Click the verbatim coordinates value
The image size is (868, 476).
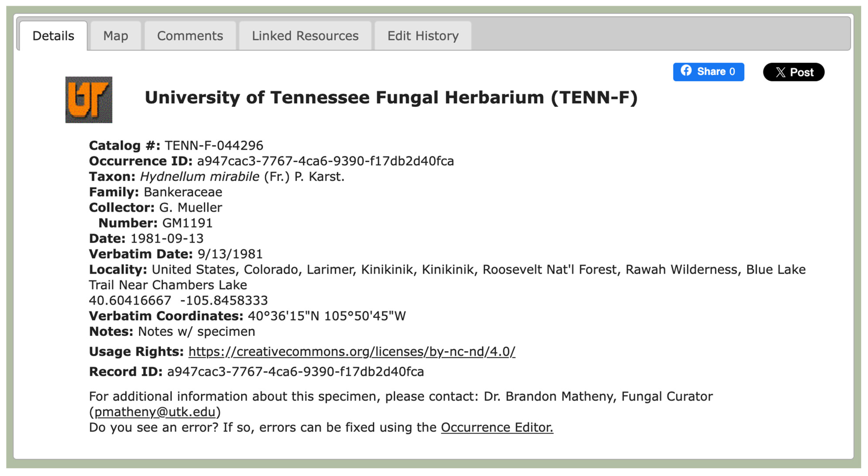point(327,316)
